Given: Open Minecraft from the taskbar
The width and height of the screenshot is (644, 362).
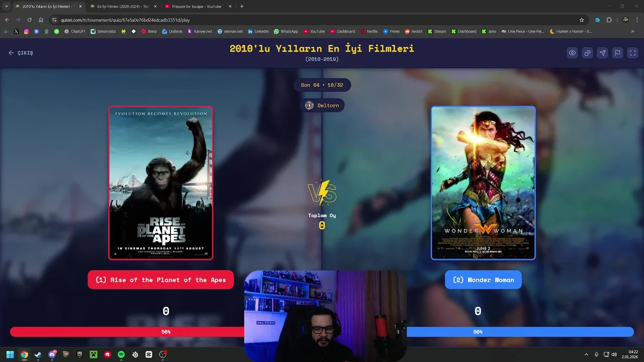Looking at the screenshot, I should [x=93, y=354].
